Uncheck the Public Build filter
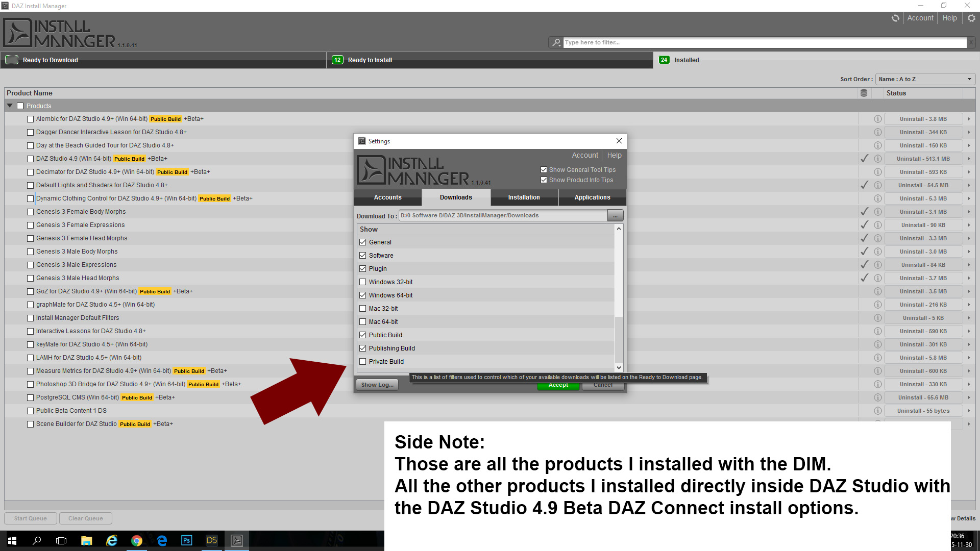The height and width of the screenshot is (551, 980). (363, 335)
